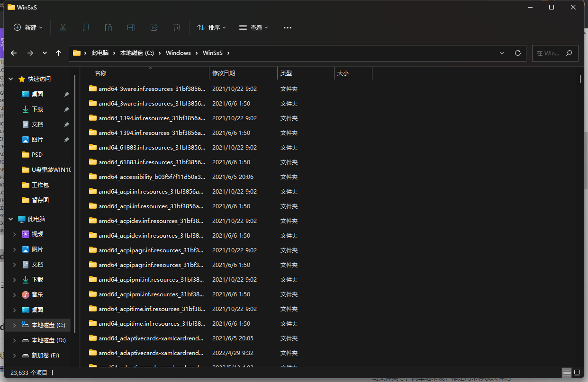588x382 pixels.
Task: Click the Share icon in toolbar
Action: pyautogui.click(x=154, y=27)
